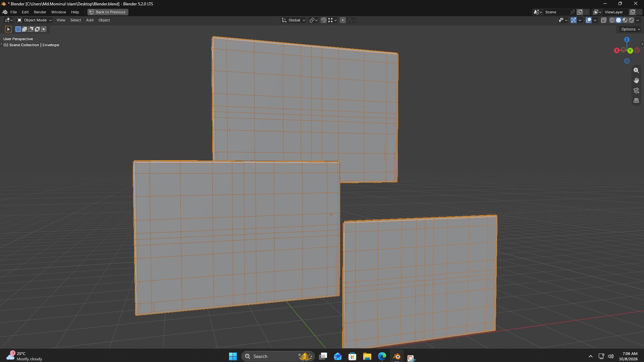Open the Object Mode dropdown
This screenshot has width=644, height=362.
(34, 20)
